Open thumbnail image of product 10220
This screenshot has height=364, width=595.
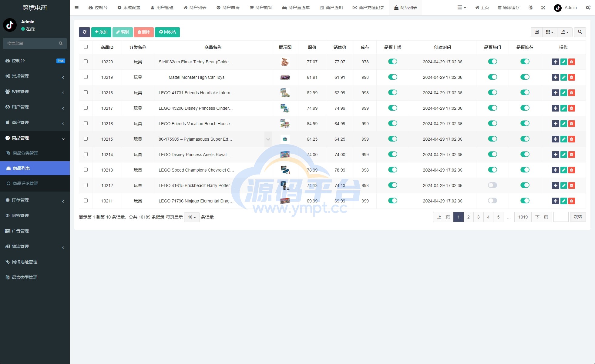click(x=285, y=62)
